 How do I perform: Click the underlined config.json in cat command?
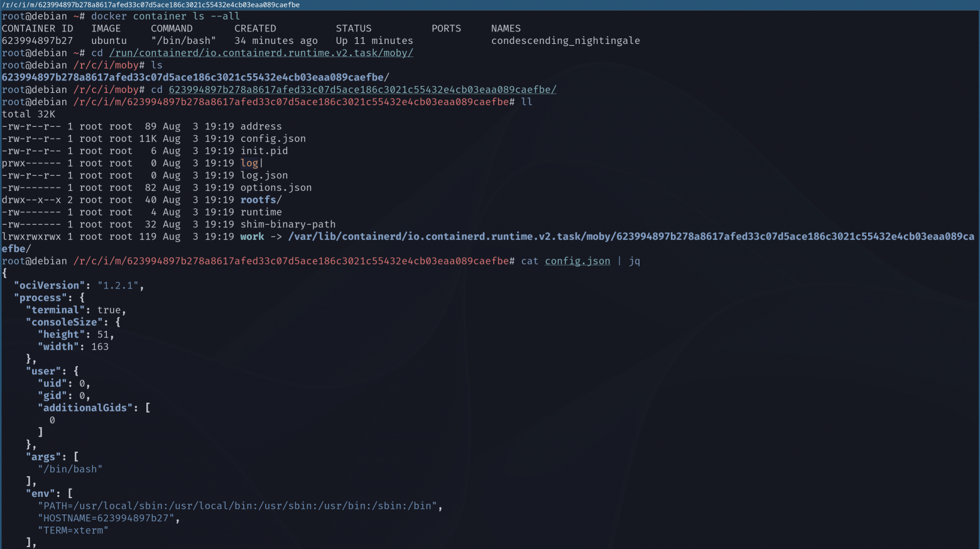point(577,261)
